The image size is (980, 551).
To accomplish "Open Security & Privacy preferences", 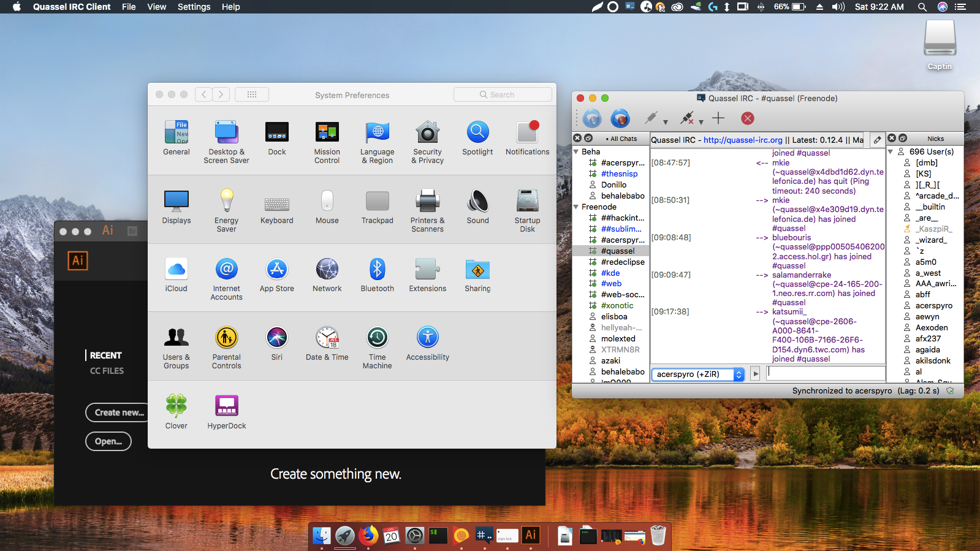I will pos(427,142).
